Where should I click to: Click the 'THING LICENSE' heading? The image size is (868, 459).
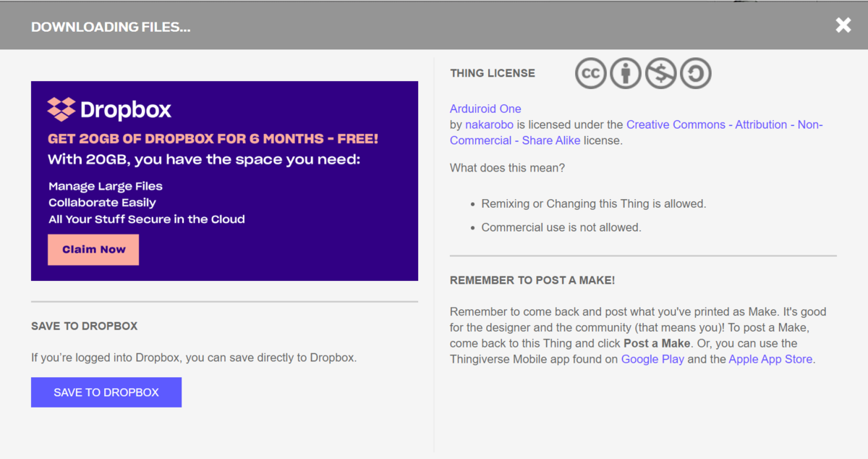pyautogui.click(x=493, y=73)
